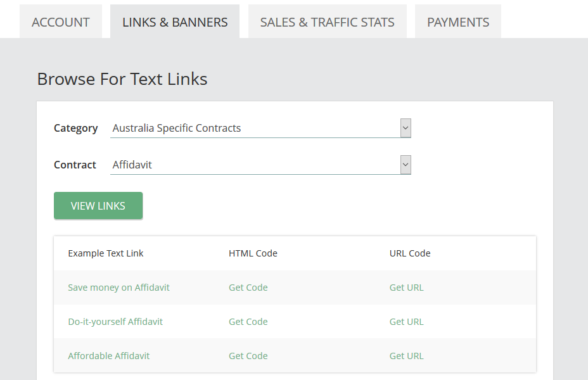
Task: Open Sales & Traffic Stats tab
Action: pos(328,22)
